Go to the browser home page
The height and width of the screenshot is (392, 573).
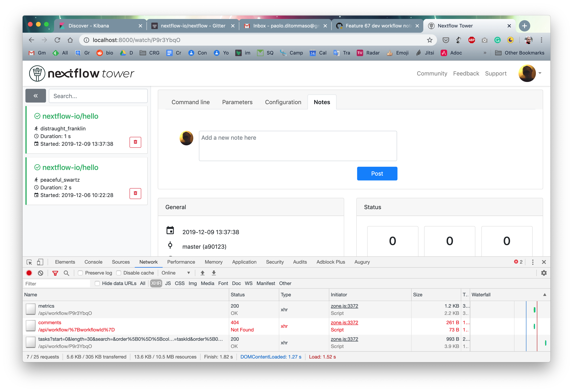click(x=70, y=40)
